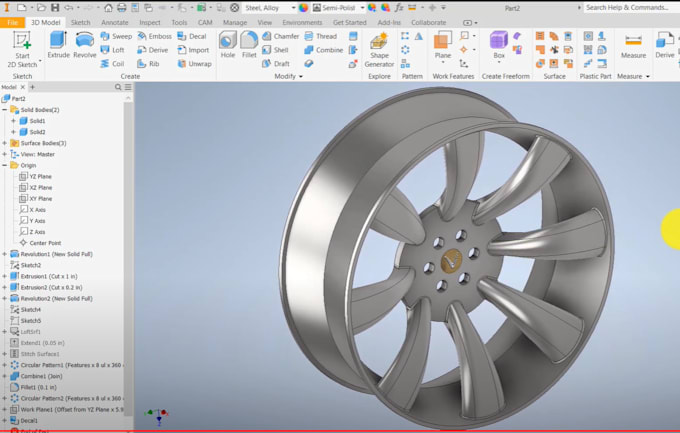Search the model browser
Viewport: 680px width, 433px height.
click(x=118, y=87)
